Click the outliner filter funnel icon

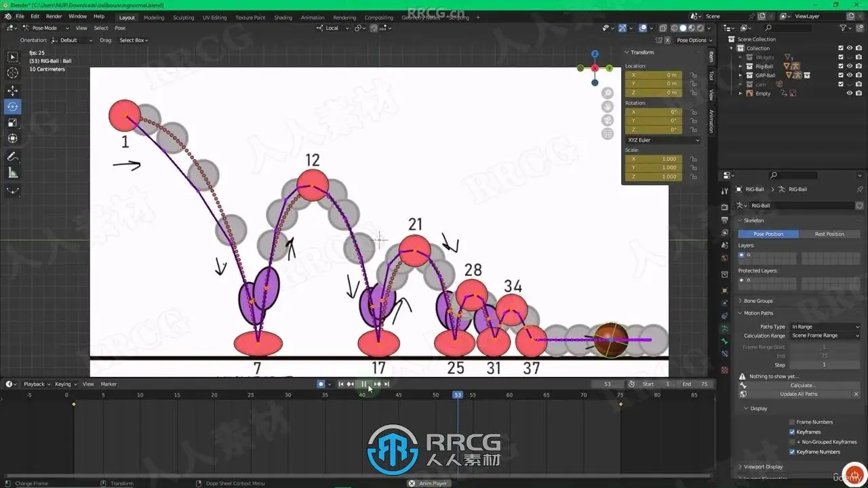[x=843, y=28]
